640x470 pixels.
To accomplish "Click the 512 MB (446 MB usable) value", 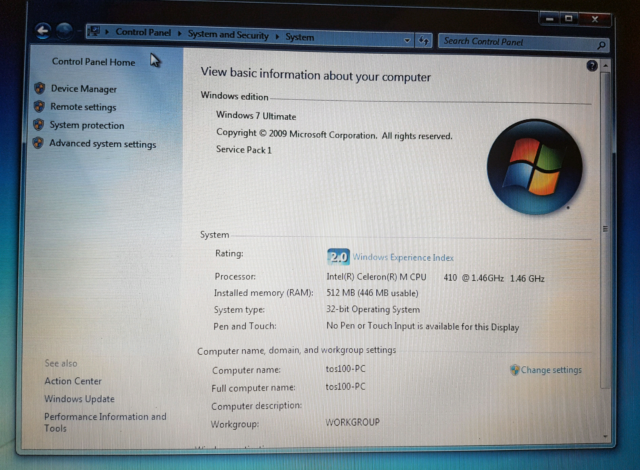I will [372, 293].
